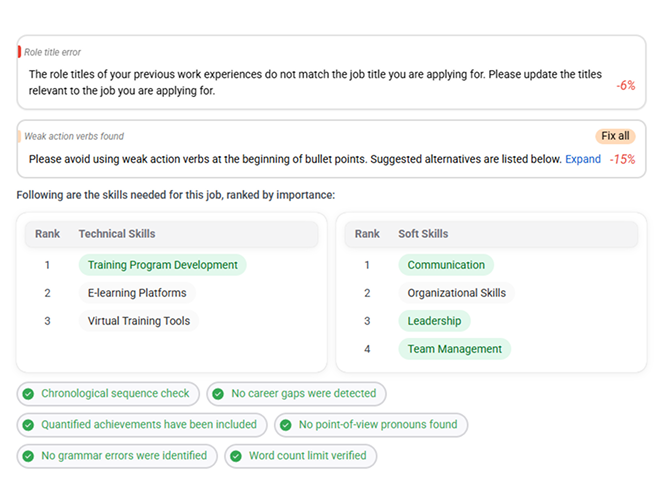Click the Soft Skills column header
The height and width of the screenshot is (500, 667).
(x=423, y=234)
